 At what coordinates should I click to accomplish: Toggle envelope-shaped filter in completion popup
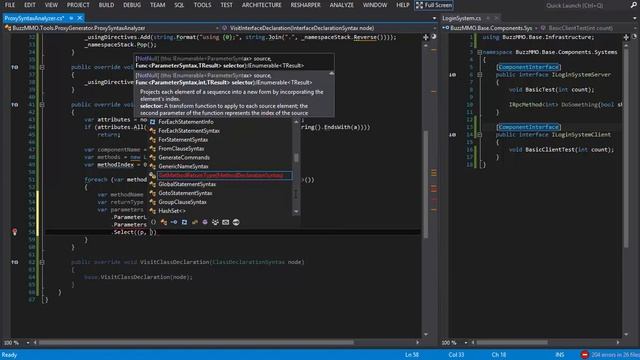[226, 222]
